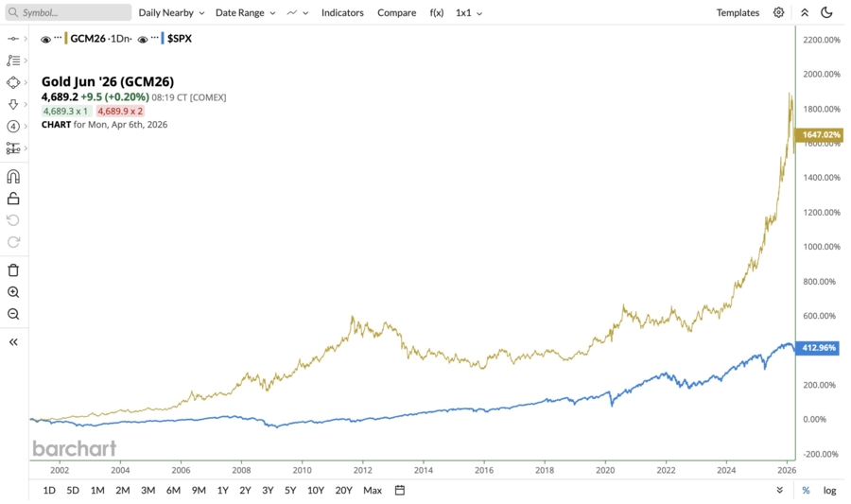Screen dimensions: 851x504
Task: Switch to dark mode moon icon
Action: (826, 13)
